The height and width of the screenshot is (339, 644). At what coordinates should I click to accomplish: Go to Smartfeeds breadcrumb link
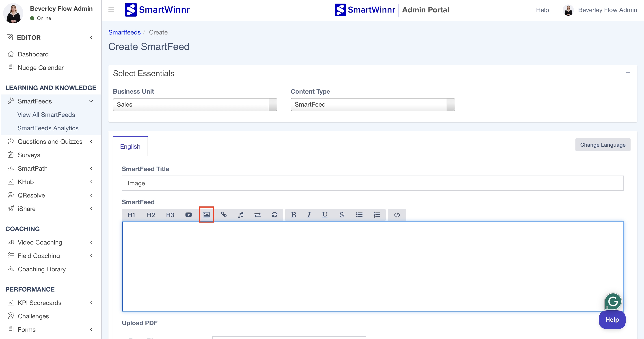(x=124, y=32)
